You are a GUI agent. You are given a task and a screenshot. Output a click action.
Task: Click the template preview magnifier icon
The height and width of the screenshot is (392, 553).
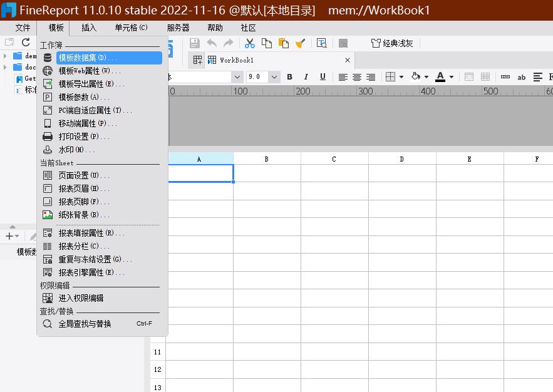pos(322,43)
